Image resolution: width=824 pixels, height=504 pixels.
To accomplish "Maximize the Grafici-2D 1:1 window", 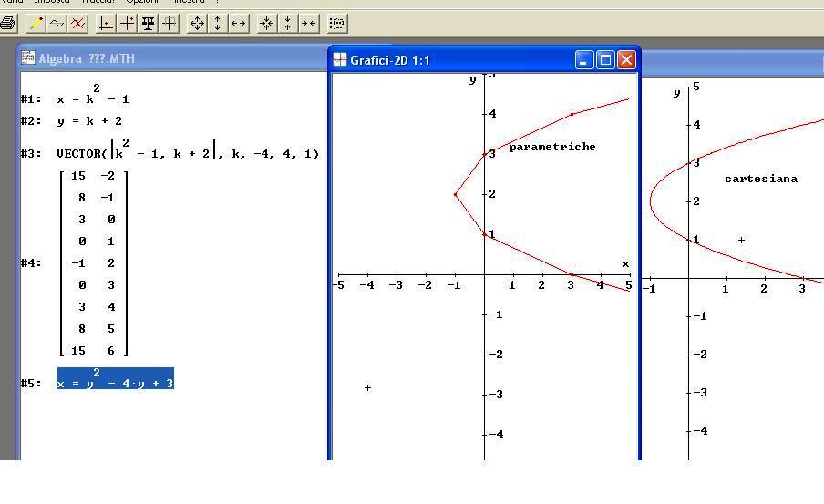I will (605, 60).
